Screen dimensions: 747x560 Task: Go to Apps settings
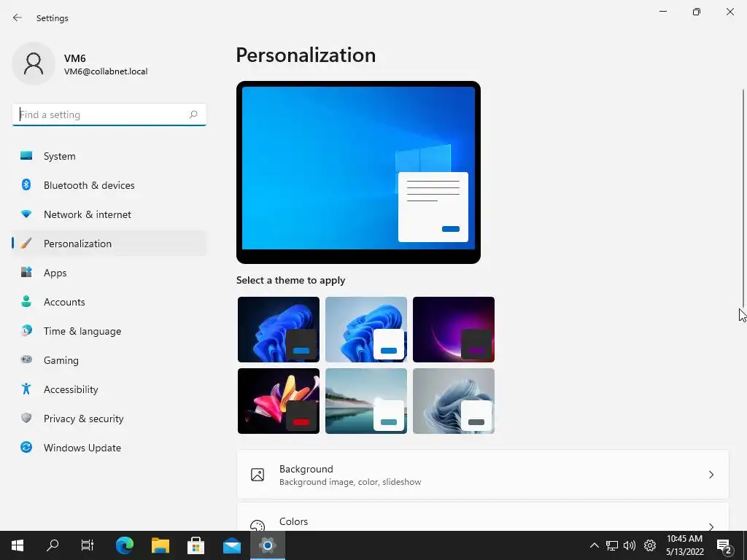[x=109, y=273]
